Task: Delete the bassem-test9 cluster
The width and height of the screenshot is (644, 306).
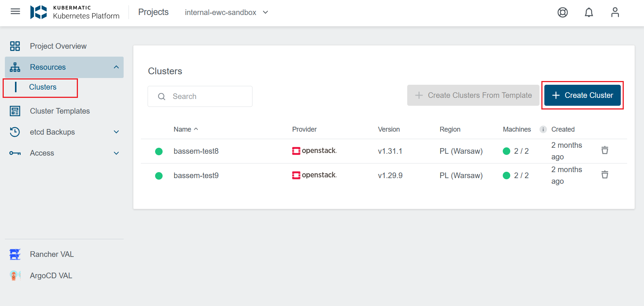Action: (x=605, y=175)
